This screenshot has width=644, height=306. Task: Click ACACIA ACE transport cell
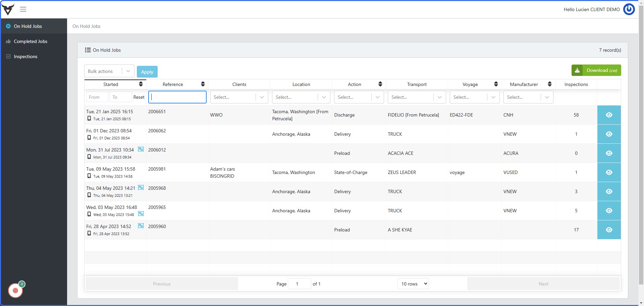[400, 153]
